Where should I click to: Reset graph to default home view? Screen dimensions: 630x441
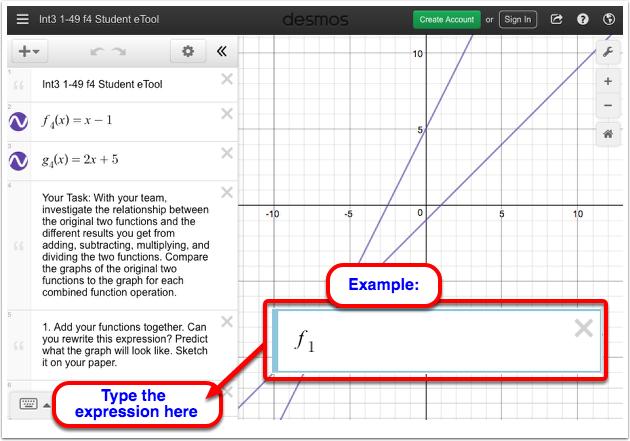(608, 134)
